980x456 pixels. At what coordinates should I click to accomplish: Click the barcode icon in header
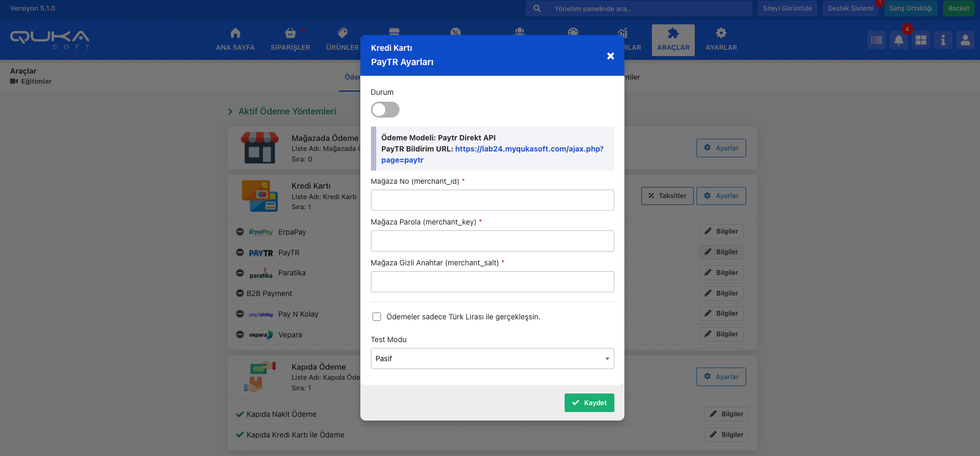pyautogui.click(x=876, y=40)
